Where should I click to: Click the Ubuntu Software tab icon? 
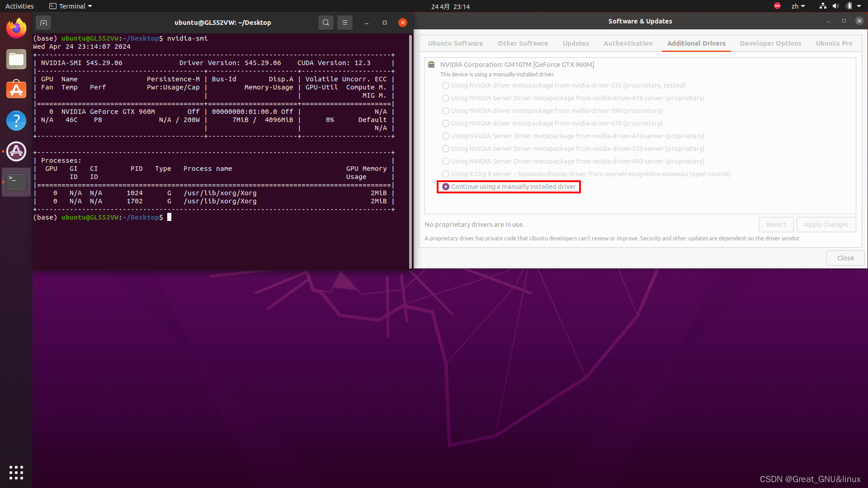pos(455,43)
